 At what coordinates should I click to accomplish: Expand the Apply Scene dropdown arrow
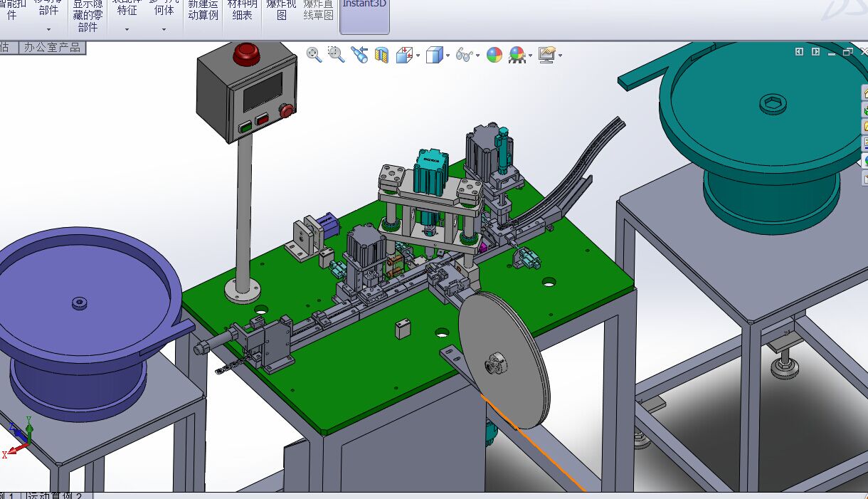531,56
